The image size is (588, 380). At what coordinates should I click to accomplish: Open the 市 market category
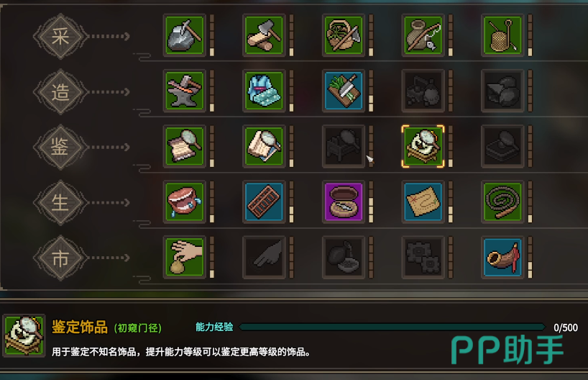61,258
